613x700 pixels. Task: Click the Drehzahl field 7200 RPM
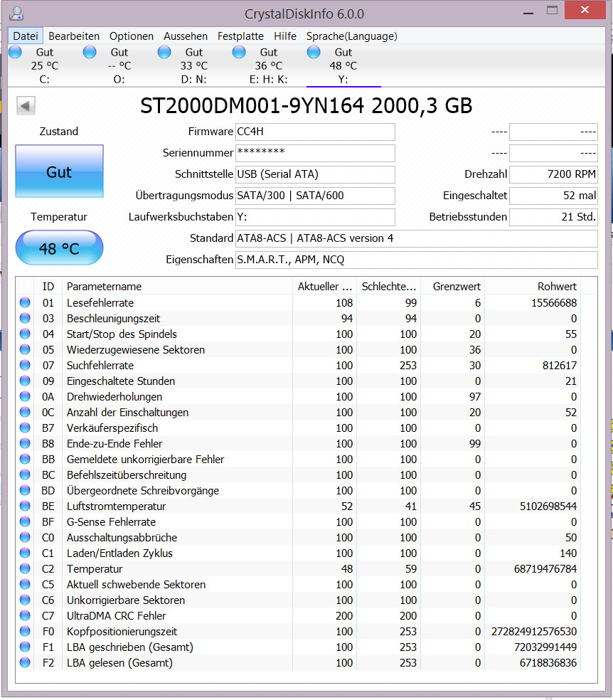coord(553,174)
